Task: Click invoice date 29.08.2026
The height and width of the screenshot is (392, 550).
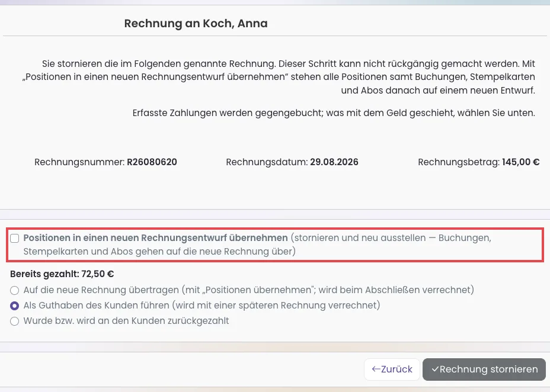Action: pos(334,162)
